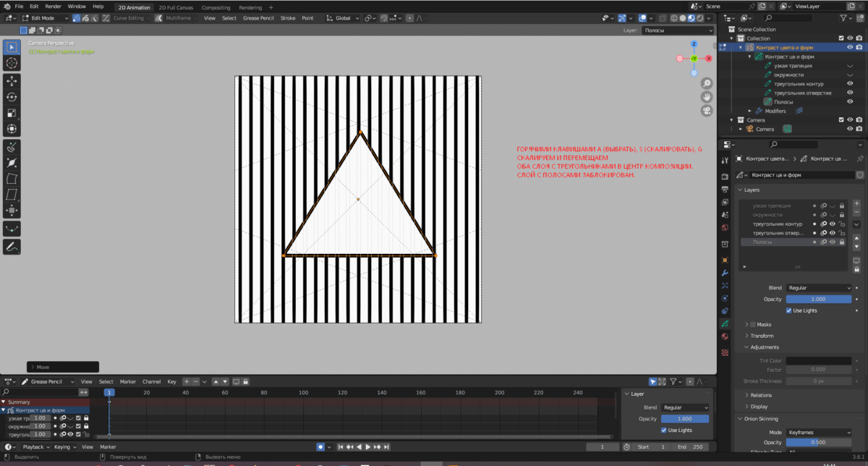Image resolution: width=868 pixels, height=466 pixels.
Task: Switch to the 2D Full Canvas tab
Action: click(176, 7)
